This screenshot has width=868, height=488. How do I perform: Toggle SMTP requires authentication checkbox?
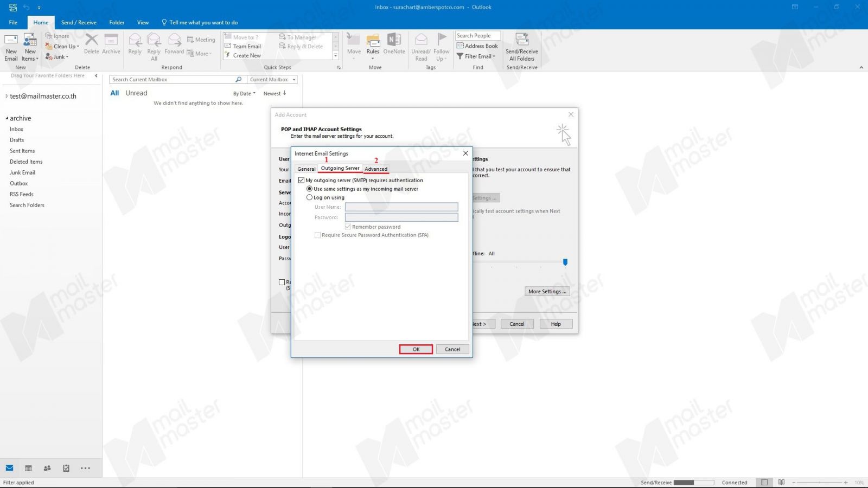[x=302, y=181]
